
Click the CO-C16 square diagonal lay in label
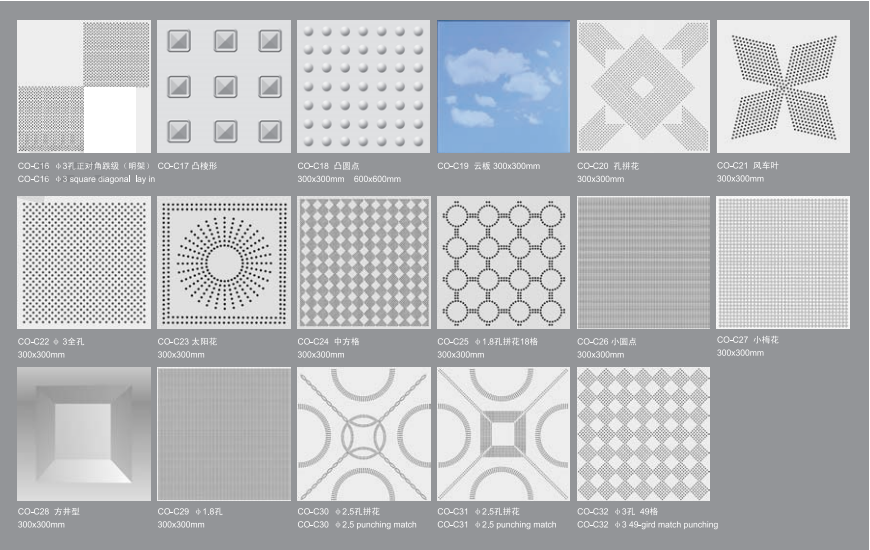pos(86,179)
